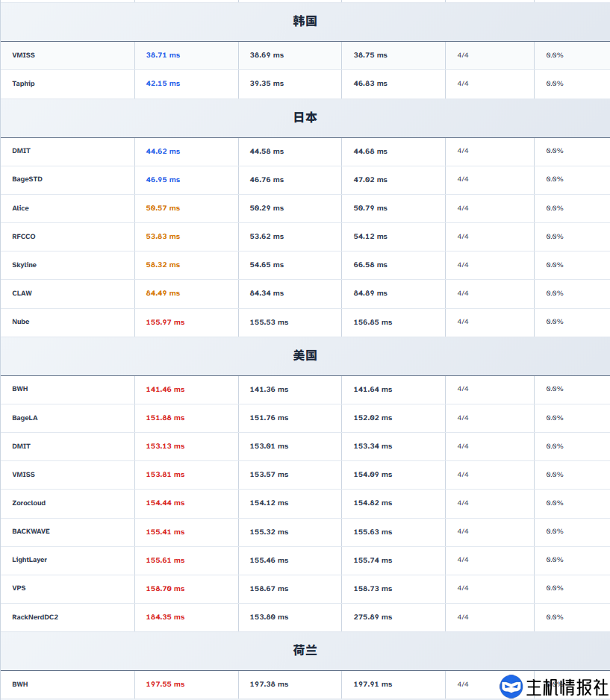Viewport: 610px width, 700px height.
Task: Select the BageLA provider name
Action: pos(25,418)
